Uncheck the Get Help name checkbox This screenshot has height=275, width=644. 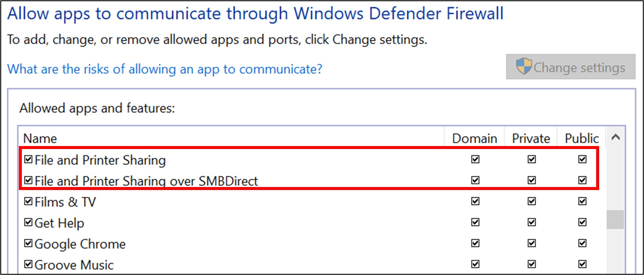(28, 222)
